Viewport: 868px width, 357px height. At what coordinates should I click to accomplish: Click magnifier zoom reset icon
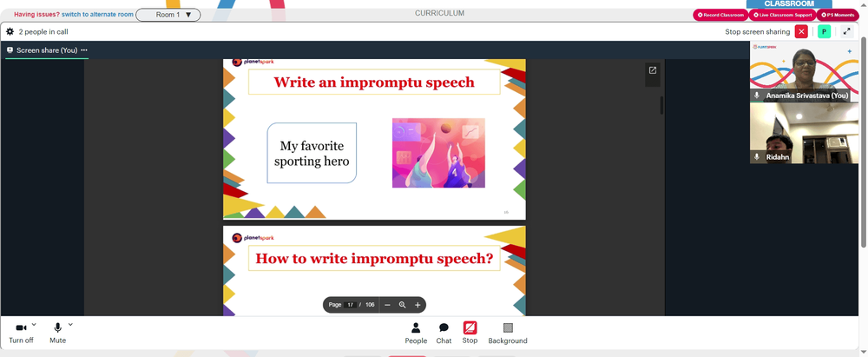(403, 305)
